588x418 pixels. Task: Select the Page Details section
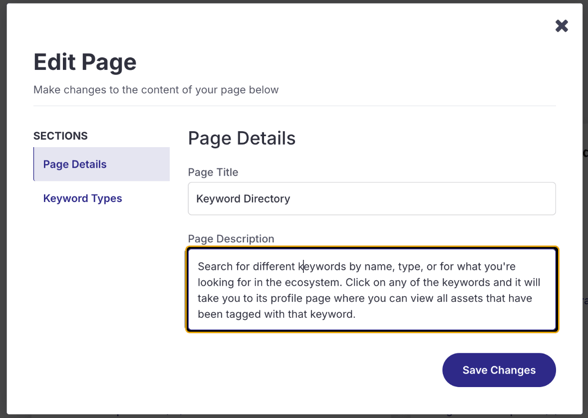click(x=101, y=164)
